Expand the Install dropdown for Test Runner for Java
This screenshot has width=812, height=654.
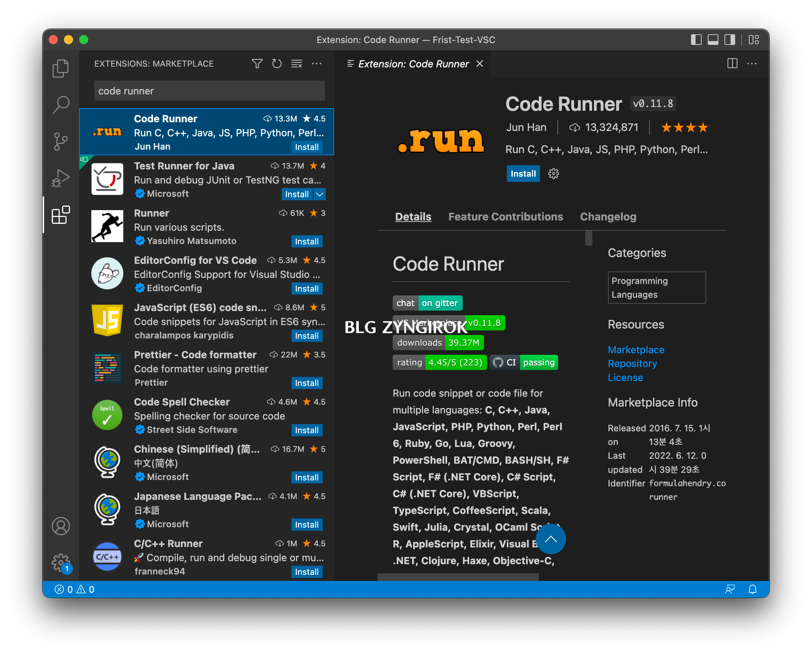[x=320, y=194]
